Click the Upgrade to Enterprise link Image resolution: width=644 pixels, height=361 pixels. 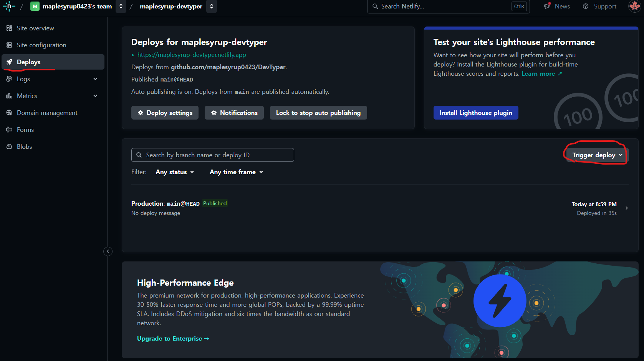pos(173,338)
